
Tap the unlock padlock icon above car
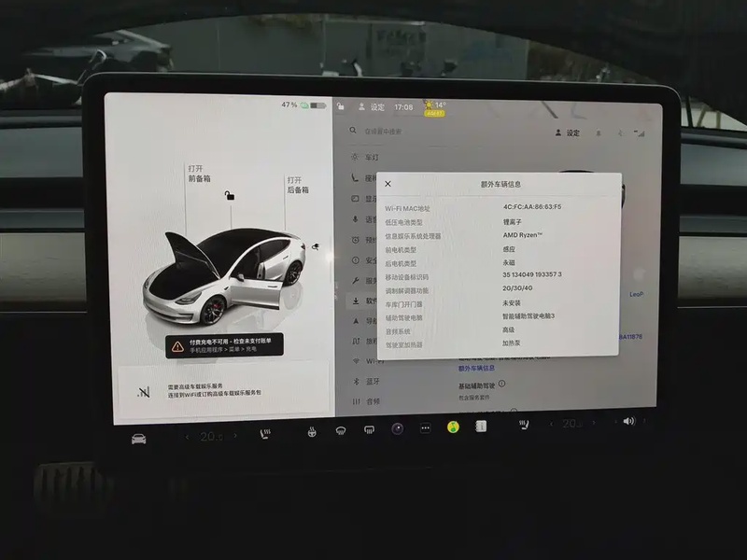tap(229, 195)
